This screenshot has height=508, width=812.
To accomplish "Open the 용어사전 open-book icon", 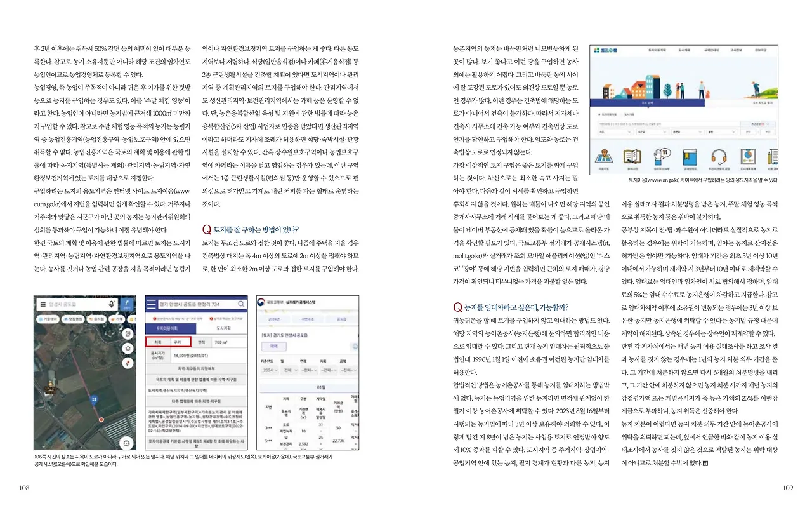I will pyautogui.click(x=632, y=156).
